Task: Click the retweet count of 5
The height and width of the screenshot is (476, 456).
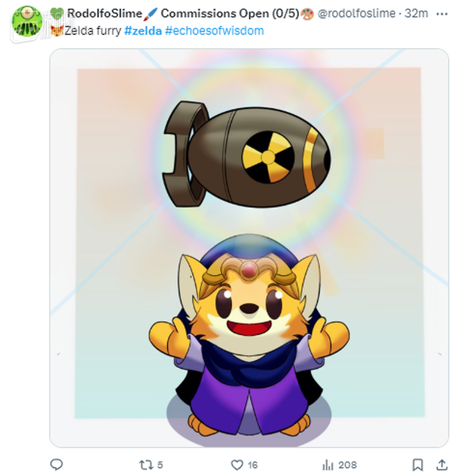Action: point(160,465)
